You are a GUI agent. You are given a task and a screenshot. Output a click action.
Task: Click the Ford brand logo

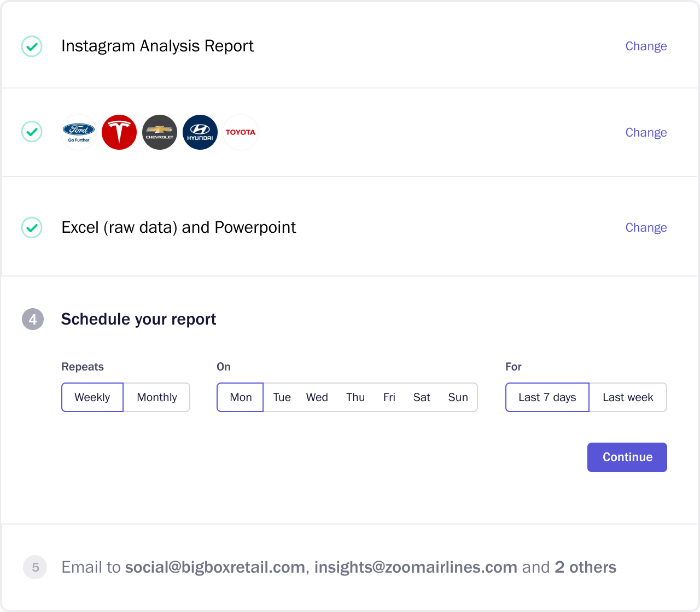[79, 132]
